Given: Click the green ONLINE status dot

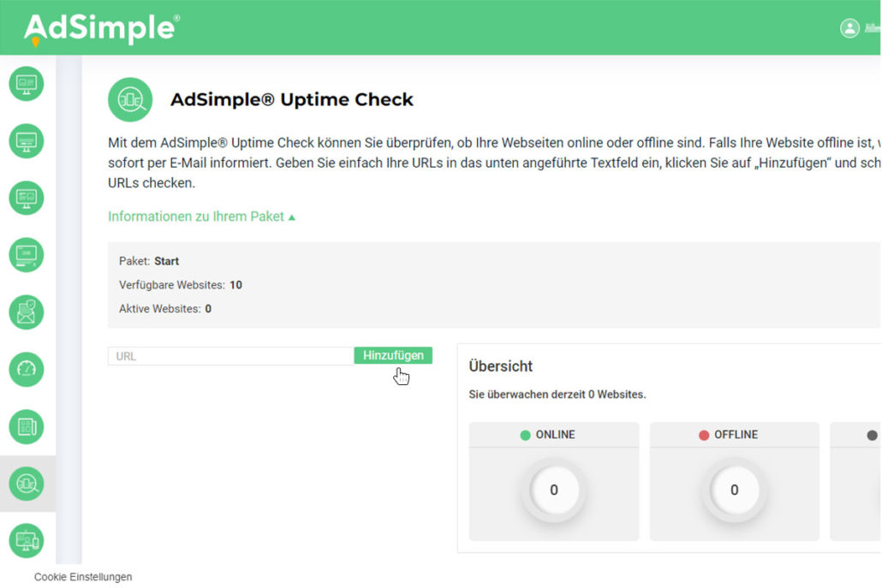Looking at the screenshot, I should [x=526, y=435].
